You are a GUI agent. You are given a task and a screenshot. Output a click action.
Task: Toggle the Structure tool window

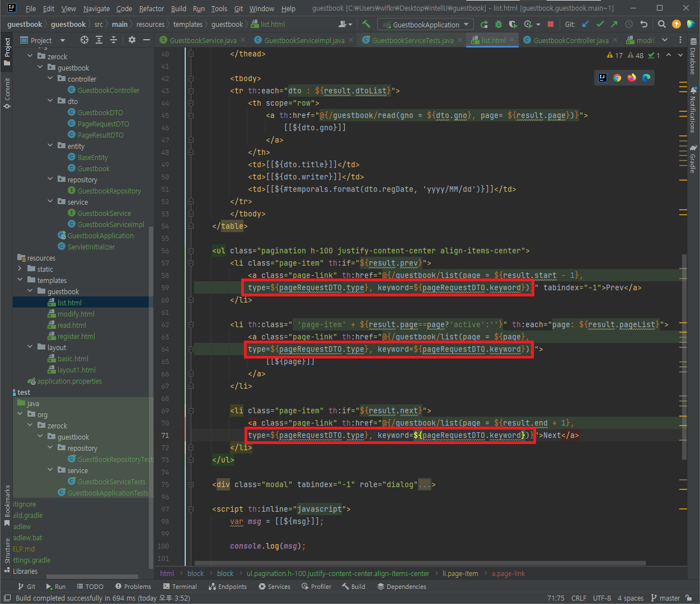point(7,555)
